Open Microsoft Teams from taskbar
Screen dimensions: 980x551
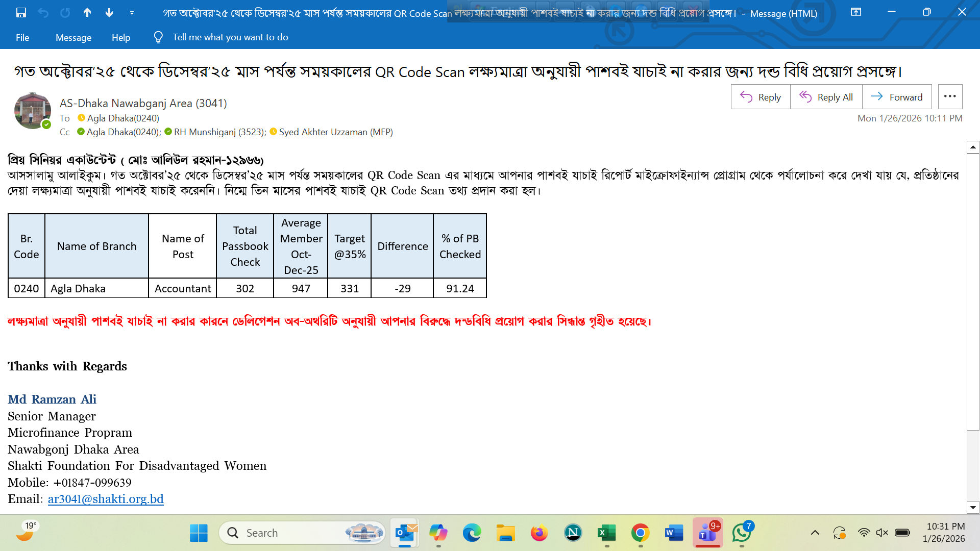coord(707,533)
